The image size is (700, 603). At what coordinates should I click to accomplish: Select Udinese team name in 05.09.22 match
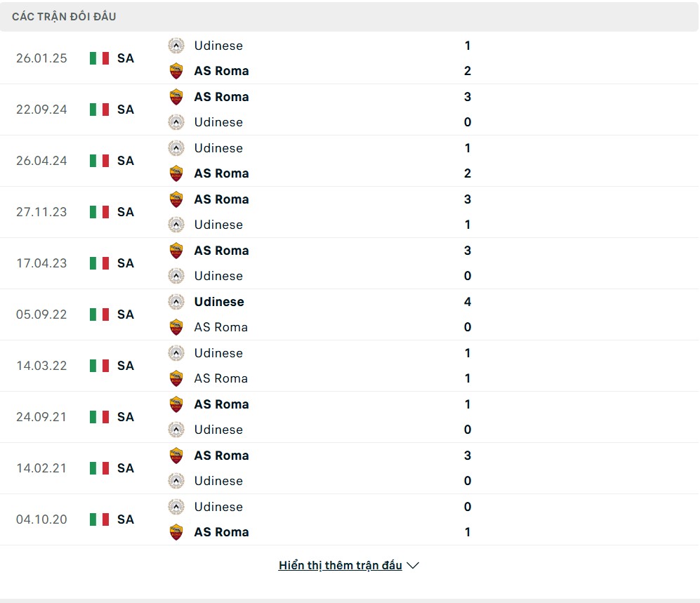(219, 302)
